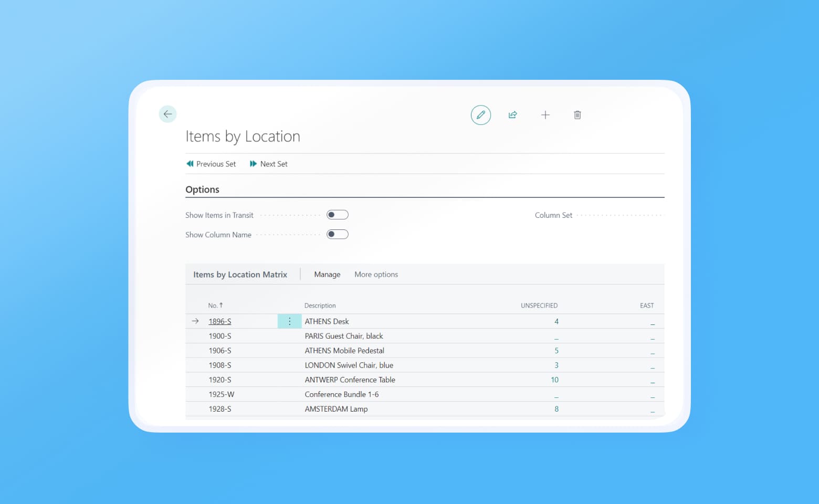Drill into quantity 3 for LONDON Swivel Chair
The width and height of the screenshot is (819, 504).
556,365
